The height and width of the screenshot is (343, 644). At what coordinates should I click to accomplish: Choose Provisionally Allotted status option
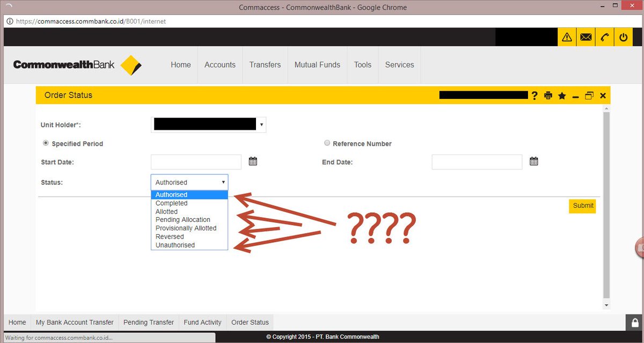click(189, 228)
